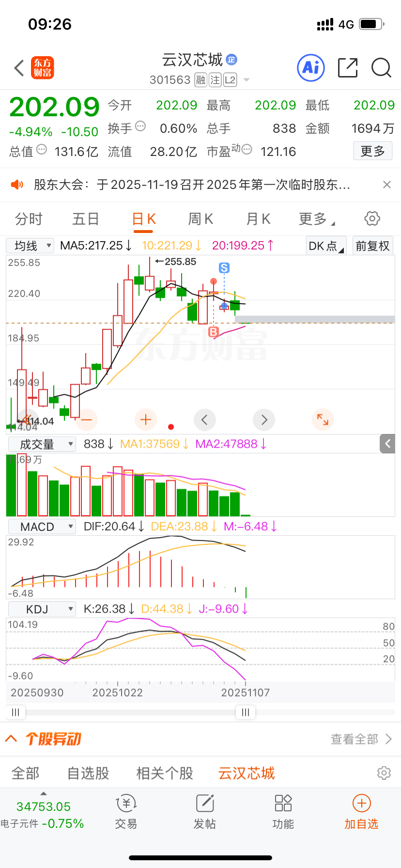Collapse the 个股异动 section chevron
The image size is (401, 868).
(x=11, y=739)
